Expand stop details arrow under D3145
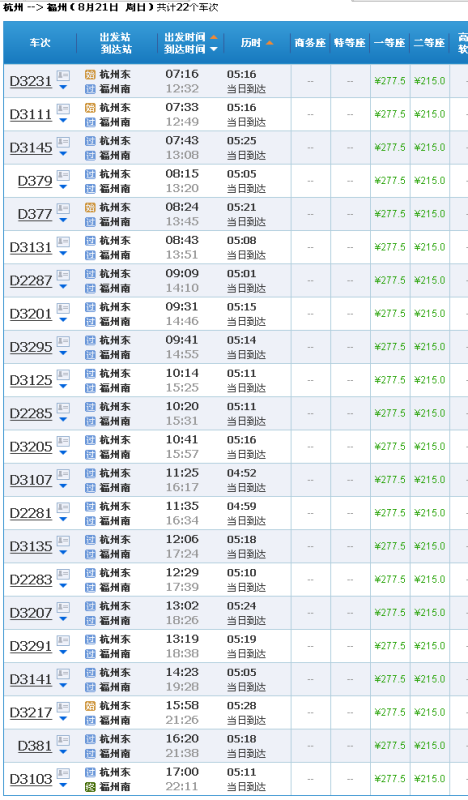The image size is (468, 800). (x=63, y=154)
